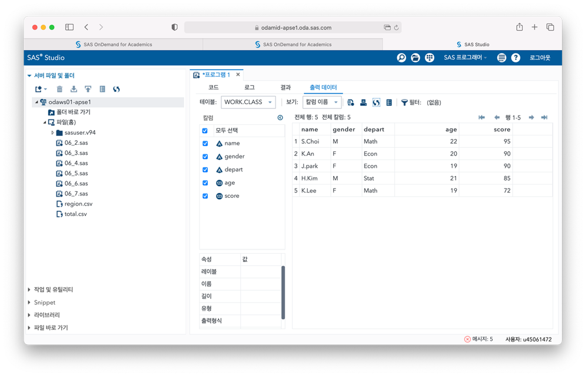Select the *프로그램 1 program tab
This screenshot has width=588, height=378.
[x=216, y=75]
